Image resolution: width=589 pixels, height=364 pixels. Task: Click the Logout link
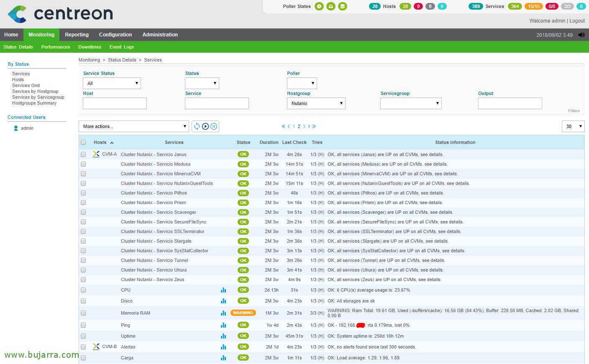point(577,21)
